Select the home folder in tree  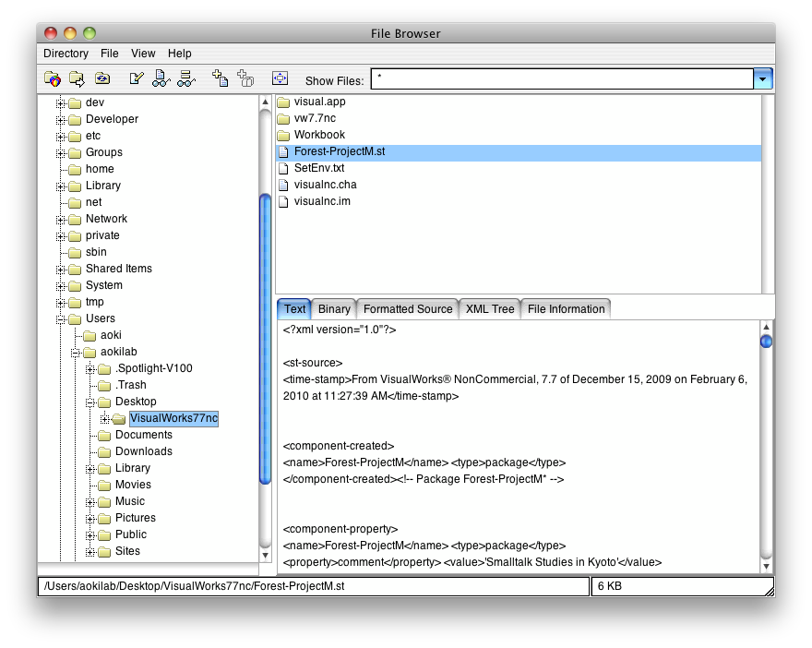click(100, 169)
